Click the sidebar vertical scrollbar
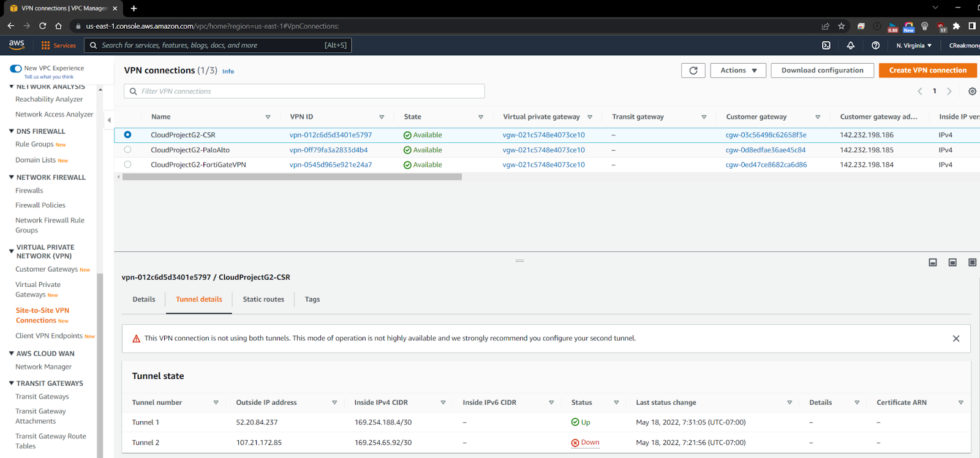This screenshot has width=980, height=458. (x=100, y=365)
